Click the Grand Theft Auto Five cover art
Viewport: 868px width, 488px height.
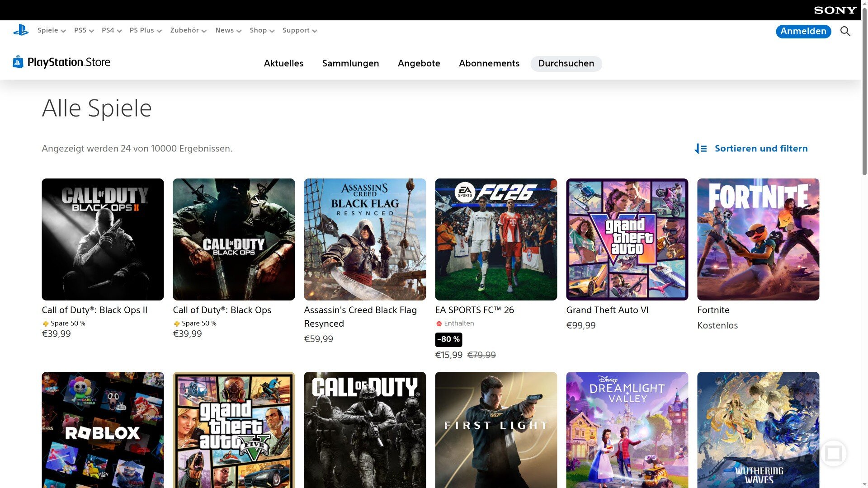pos(234,430)
